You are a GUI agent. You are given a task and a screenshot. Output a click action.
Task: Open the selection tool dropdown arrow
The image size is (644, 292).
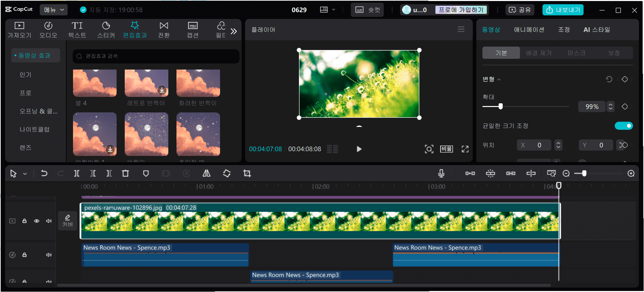pyautogui.click(x=25, y=174)
